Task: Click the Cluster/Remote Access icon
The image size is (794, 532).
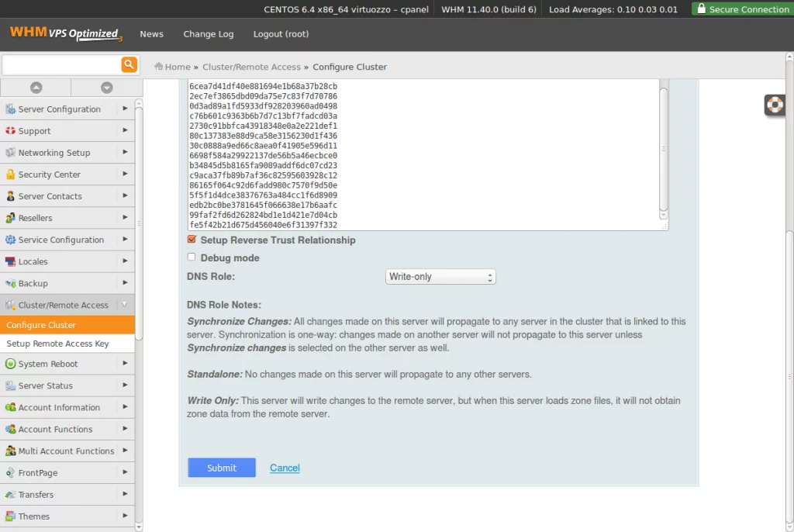Action: 10,305
